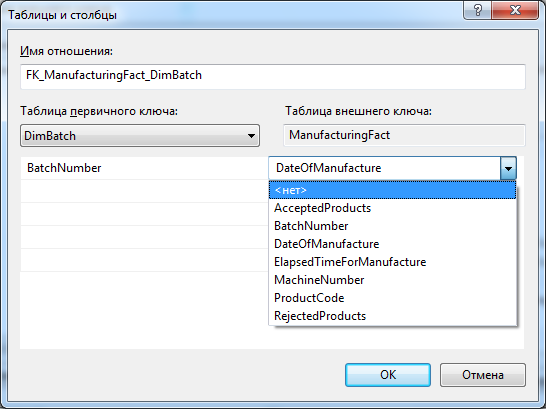Select the BatchNumber primary key column cell
The width and height of the screenshot is (546, 409).
[144, 168]
